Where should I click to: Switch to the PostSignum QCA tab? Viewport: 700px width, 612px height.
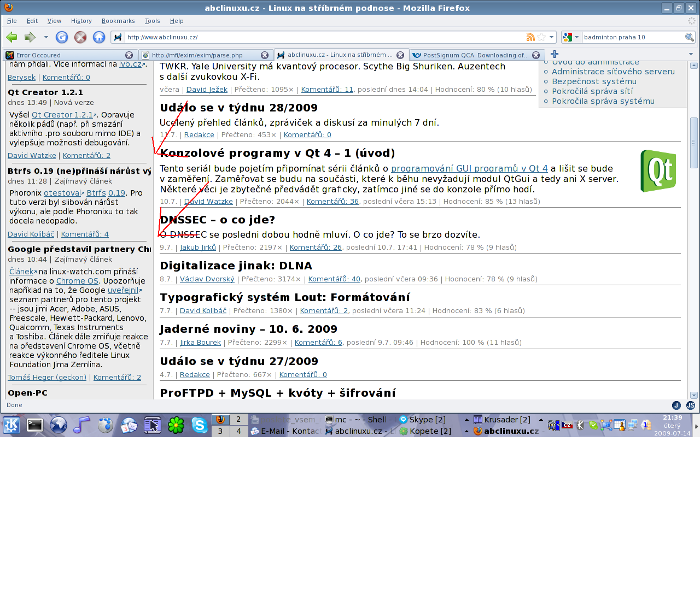click(476, 55)
